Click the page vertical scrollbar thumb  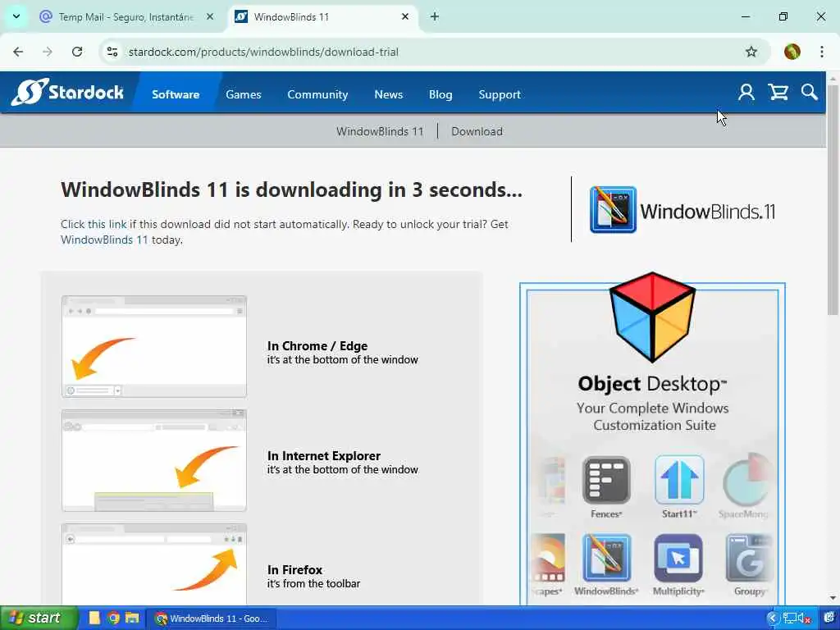[x=833, y=199]
